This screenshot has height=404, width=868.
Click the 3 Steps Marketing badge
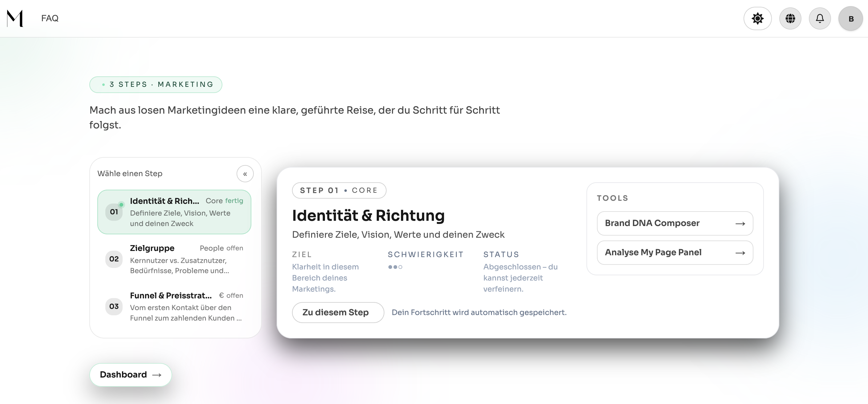click(x=156, y=85)
